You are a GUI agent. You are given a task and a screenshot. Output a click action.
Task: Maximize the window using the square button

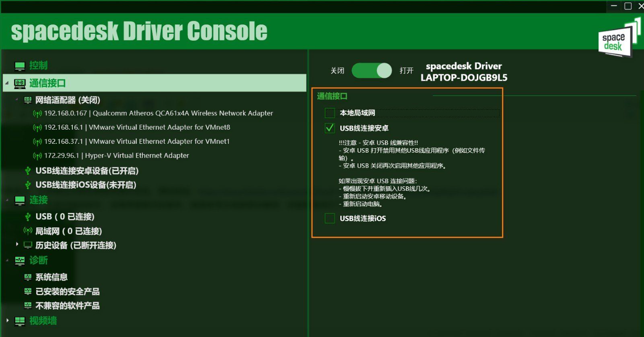tap(628, 6)
